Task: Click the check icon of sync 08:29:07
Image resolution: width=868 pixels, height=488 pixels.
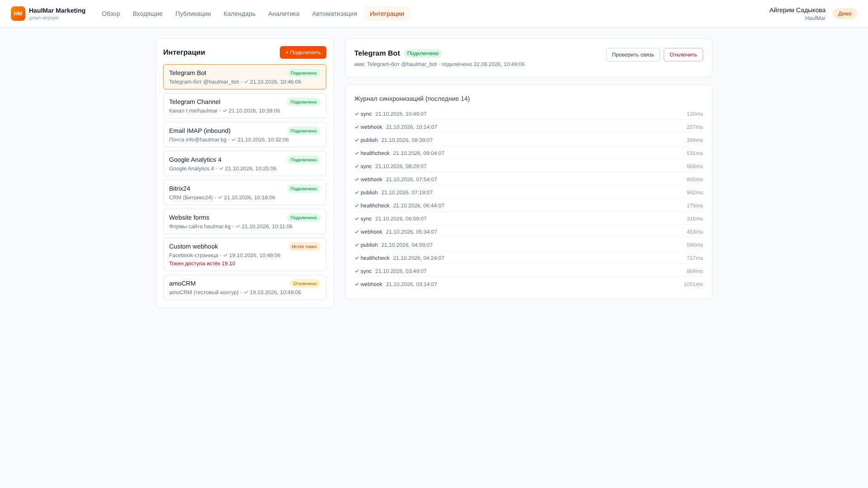Action: (357, 166)
